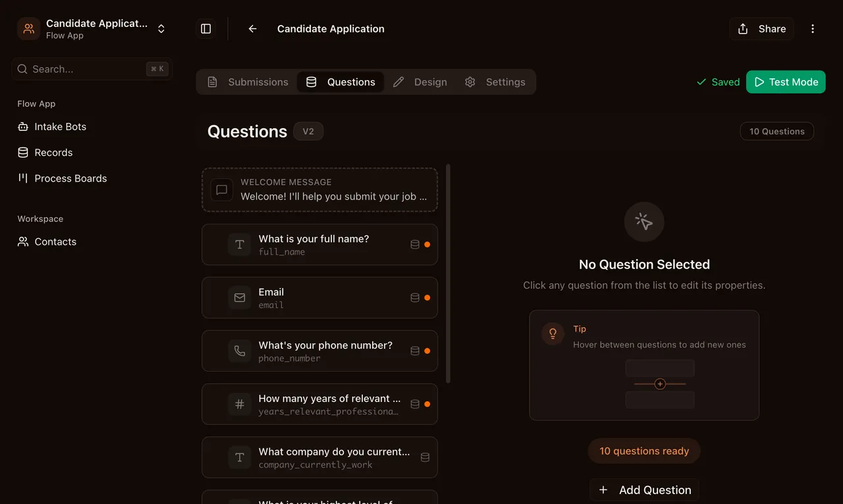Open the Records section in sidebar
This screenshot has height=504, width=843.
pos(53,152)
